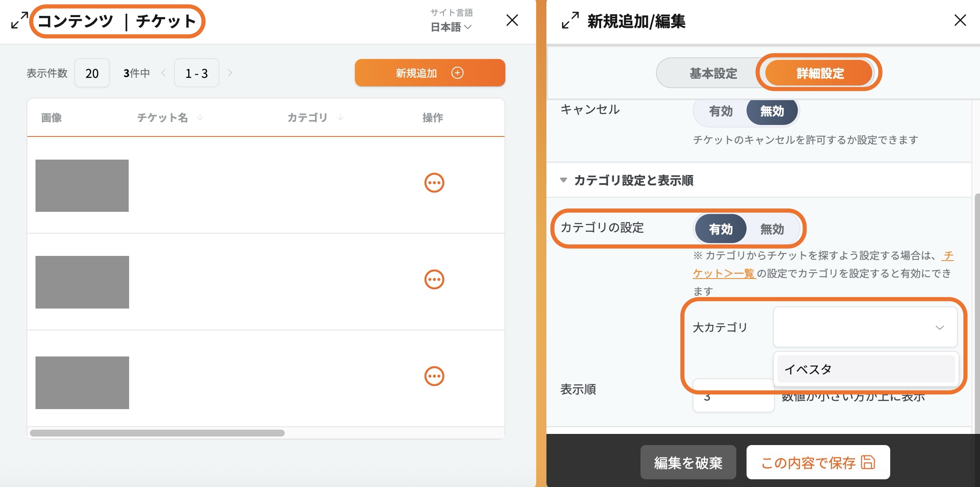Click the 新規追加 button
The image size is (980, 487).
[430, 73]
